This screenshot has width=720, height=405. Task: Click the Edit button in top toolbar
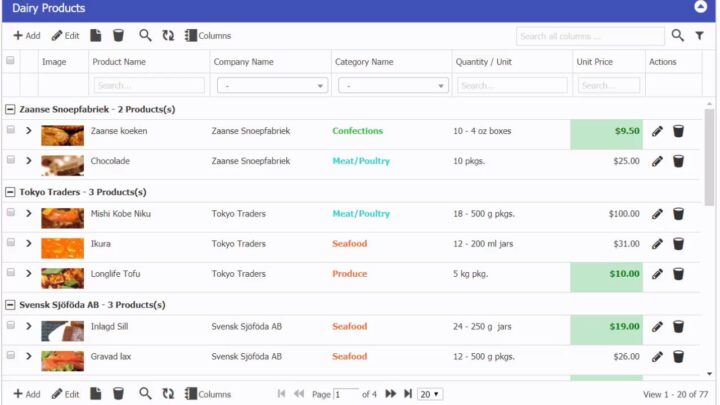pyautogui.click(x=65, y=35)
